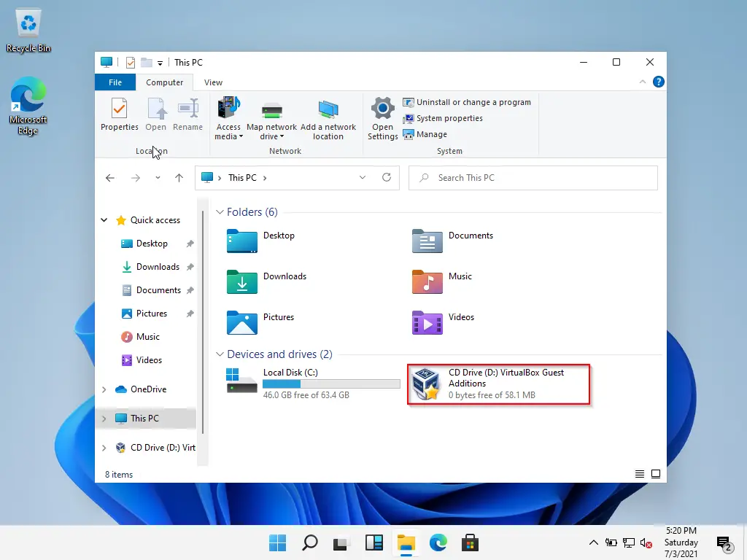747x560 pixels.
Task: Open Settings from the ribbon
Action: click(x=382, y=118)
